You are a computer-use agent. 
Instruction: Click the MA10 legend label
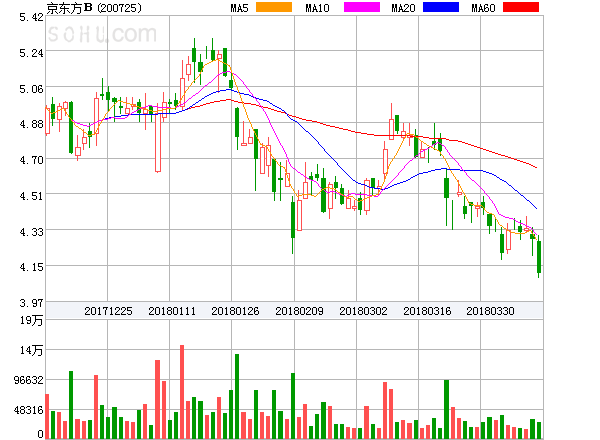pos(318,8)
